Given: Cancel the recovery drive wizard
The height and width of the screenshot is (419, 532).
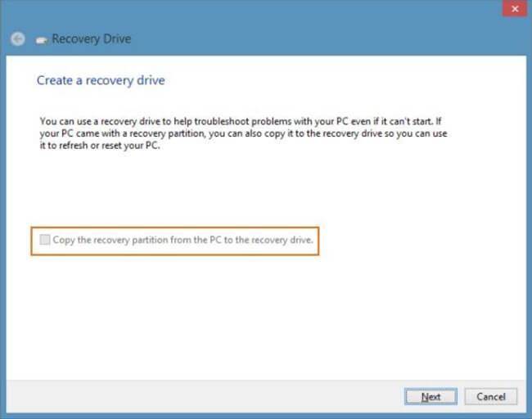Looking at the screenshot, I should click(x=490, y=396).
